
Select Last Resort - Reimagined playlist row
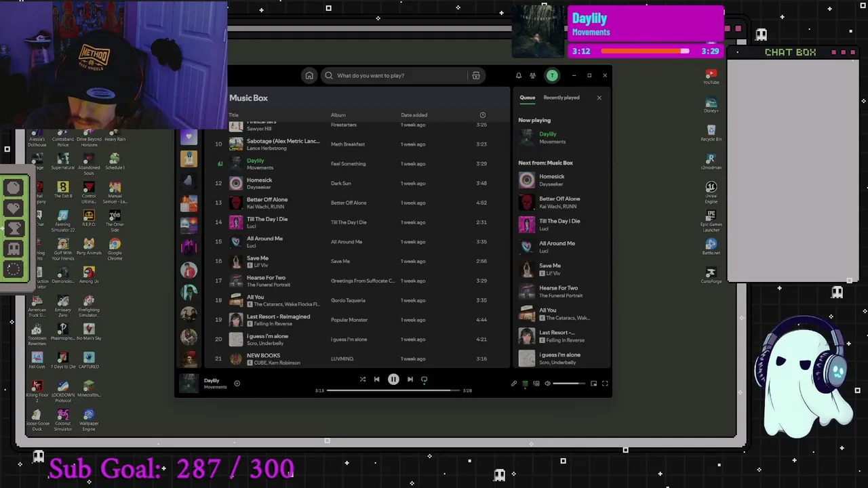pyautogui.click(x=356, y=320)
